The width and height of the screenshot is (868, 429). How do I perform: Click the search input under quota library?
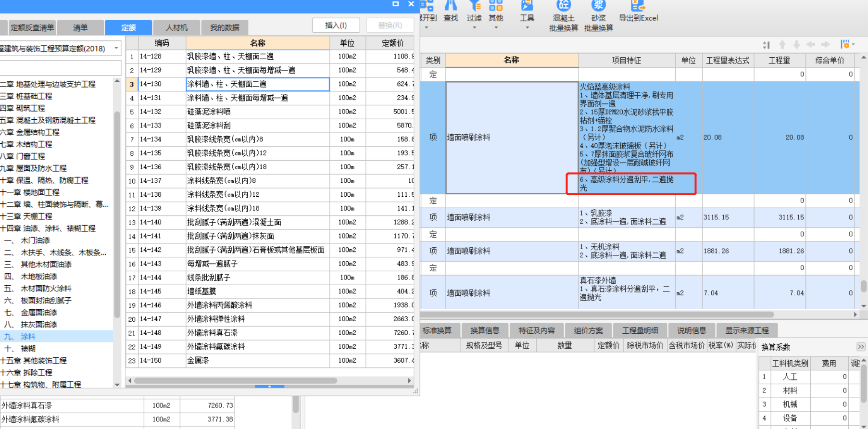[60, 68]
